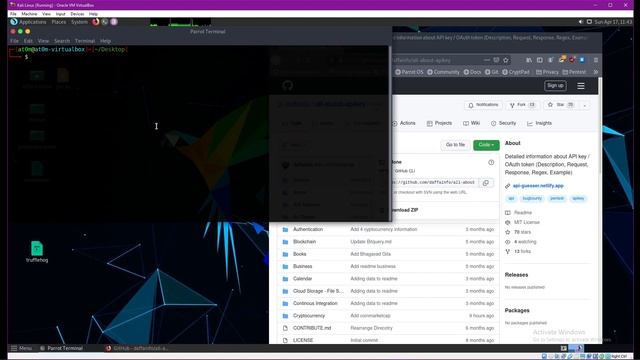Open the GitHub hamburger menu icon
This screenshot has width=640, height=360.
(x=581, y=86)
